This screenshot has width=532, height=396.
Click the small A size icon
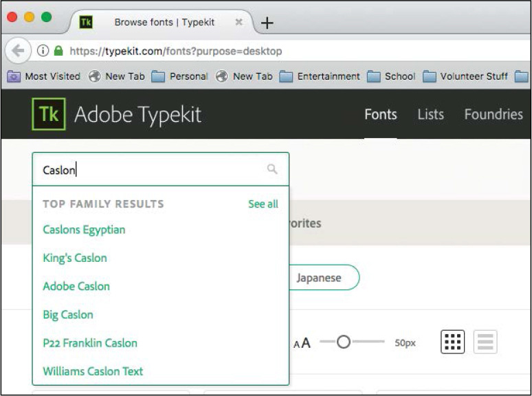coord(296,344)
